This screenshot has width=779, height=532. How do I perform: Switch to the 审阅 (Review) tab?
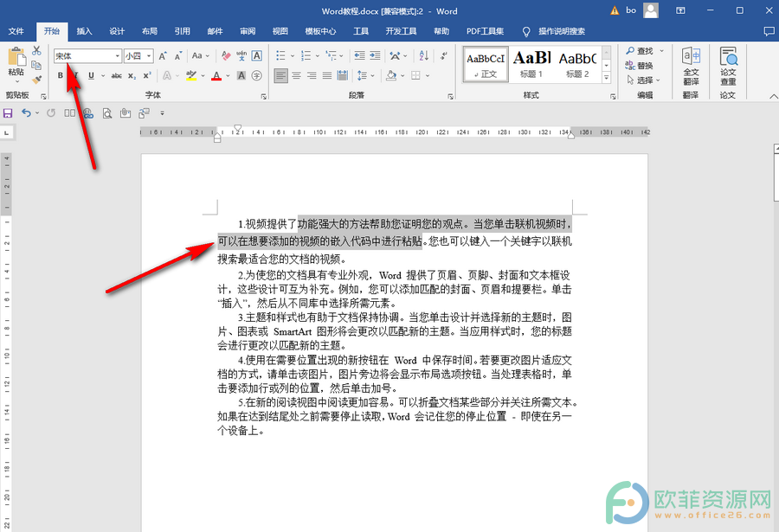tap(248, 31)
